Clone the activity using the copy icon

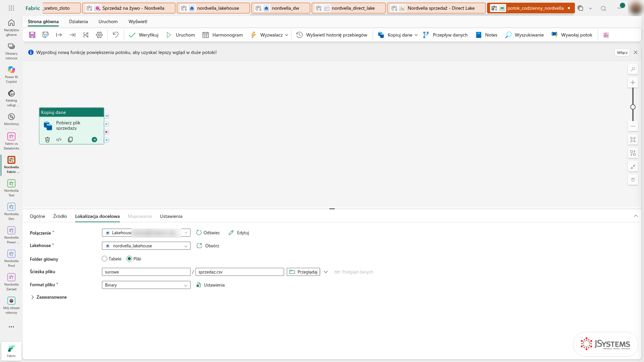70,139
